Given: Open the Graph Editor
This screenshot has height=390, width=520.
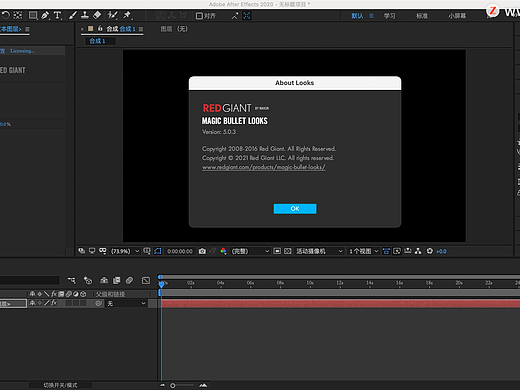Looking at the screenshot, I should tap(146, 280).
